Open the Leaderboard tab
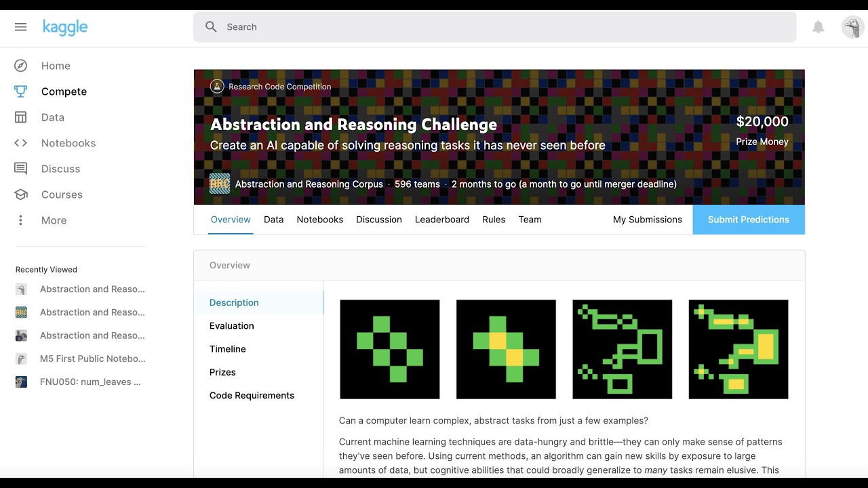 coord(442,220)
